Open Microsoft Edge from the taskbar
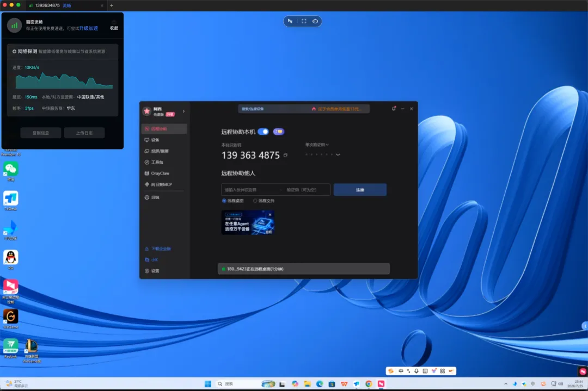This screenshot has width=588, height=391. pyautogui.click(x=320, y=384)
